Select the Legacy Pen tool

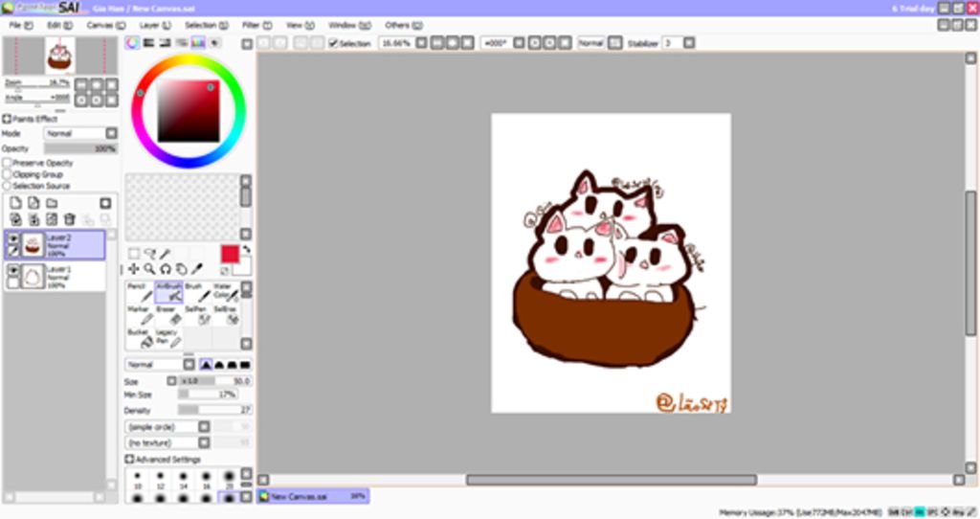coord(168,338)
